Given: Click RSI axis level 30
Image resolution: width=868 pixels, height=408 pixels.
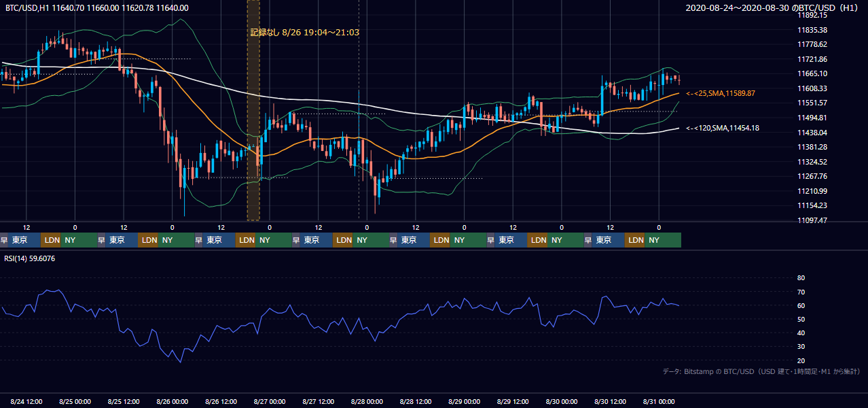Looking at the screenshot, I should pyautogui.click(x=801, y=347).
